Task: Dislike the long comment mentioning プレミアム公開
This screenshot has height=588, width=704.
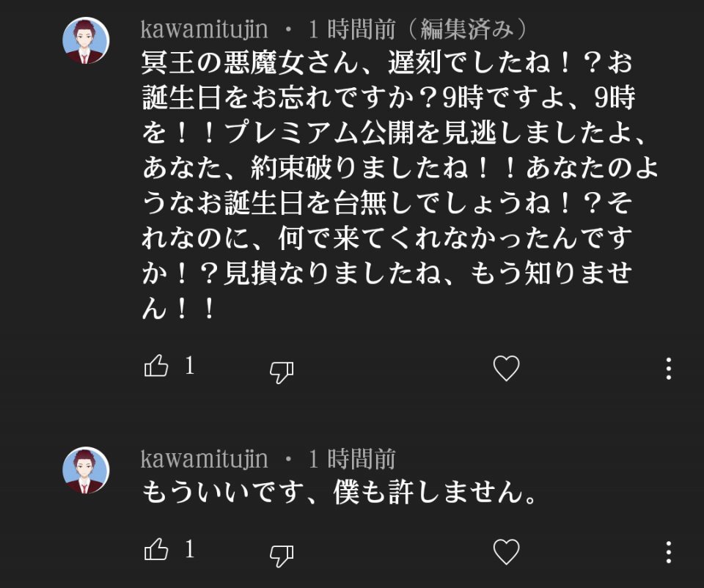Action: click(282, 372)
